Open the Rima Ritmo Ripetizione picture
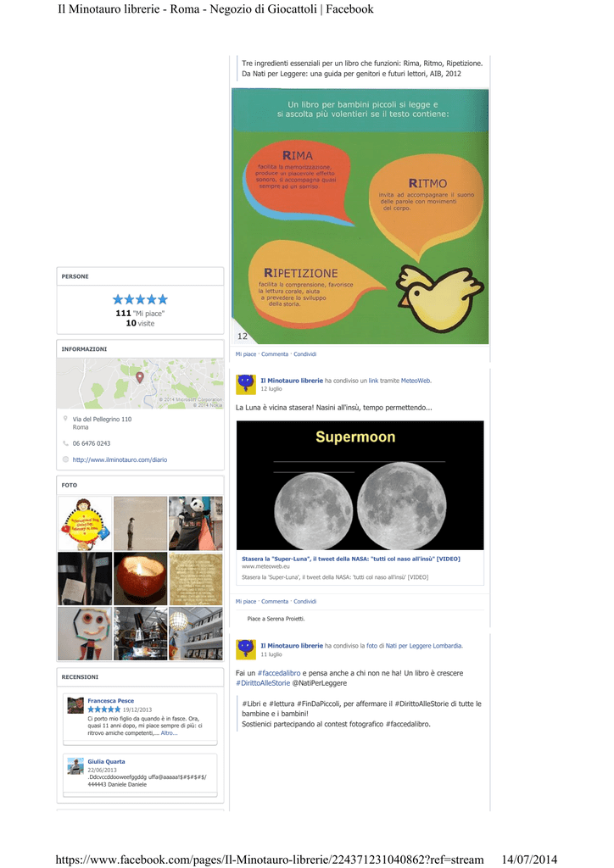 [360, 216]
